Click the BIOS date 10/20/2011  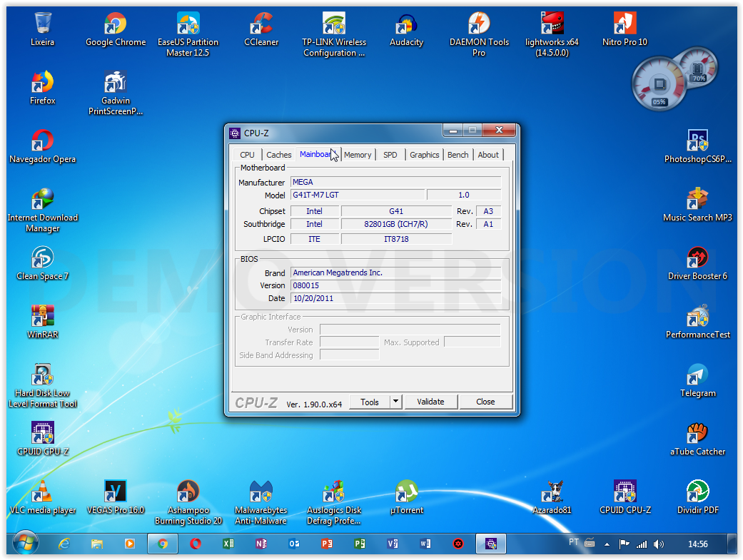(395, 298)
